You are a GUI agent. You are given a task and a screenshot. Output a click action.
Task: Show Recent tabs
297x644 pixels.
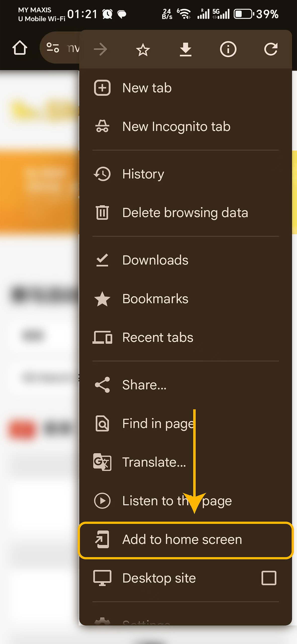click(158, 338)
